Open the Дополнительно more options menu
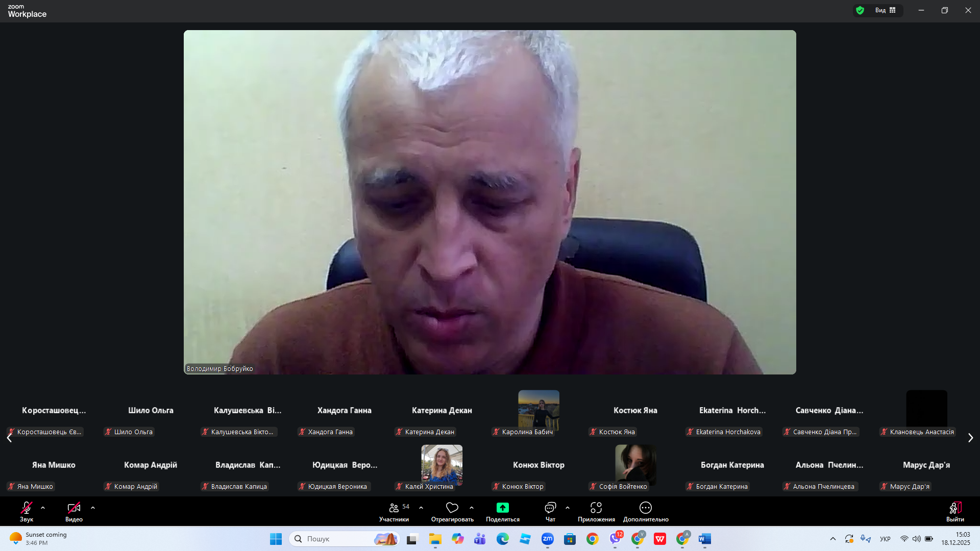 pos(645,508)
